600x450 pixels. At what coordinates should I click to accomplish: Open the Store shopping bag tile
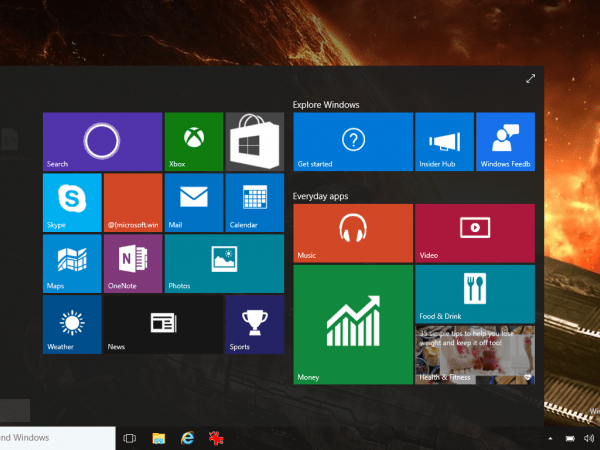tap(255, 142)
